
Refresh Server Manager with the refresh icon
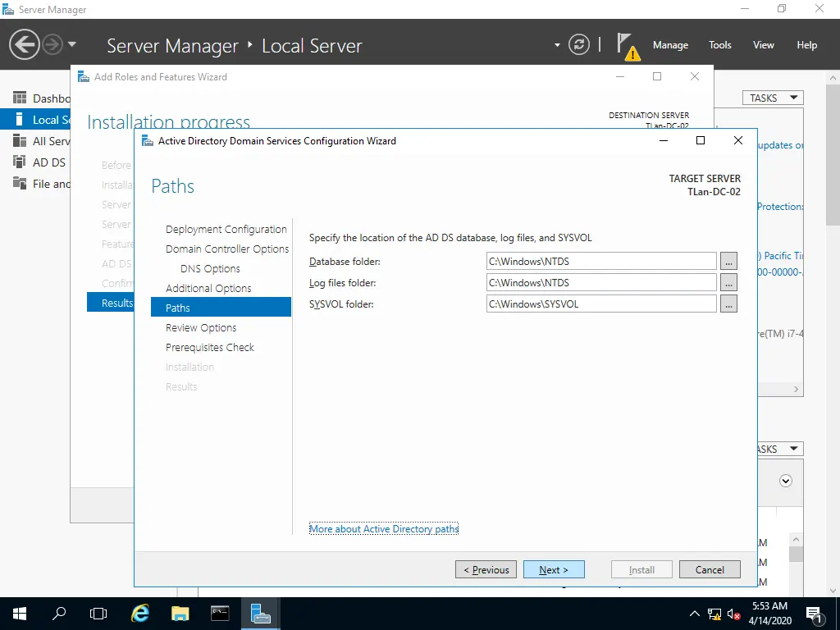tap(578, 44)
